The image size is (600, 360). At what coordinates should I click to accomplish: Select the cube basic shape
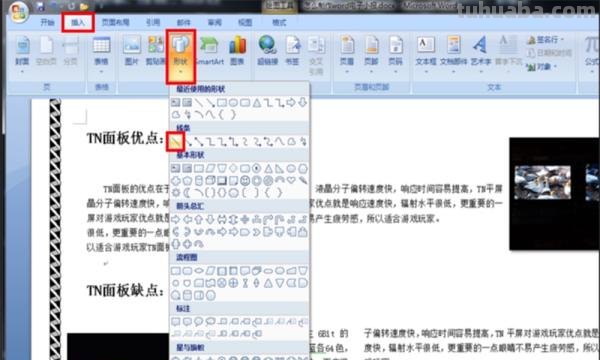pyautogui.click(x=210, y=180)
